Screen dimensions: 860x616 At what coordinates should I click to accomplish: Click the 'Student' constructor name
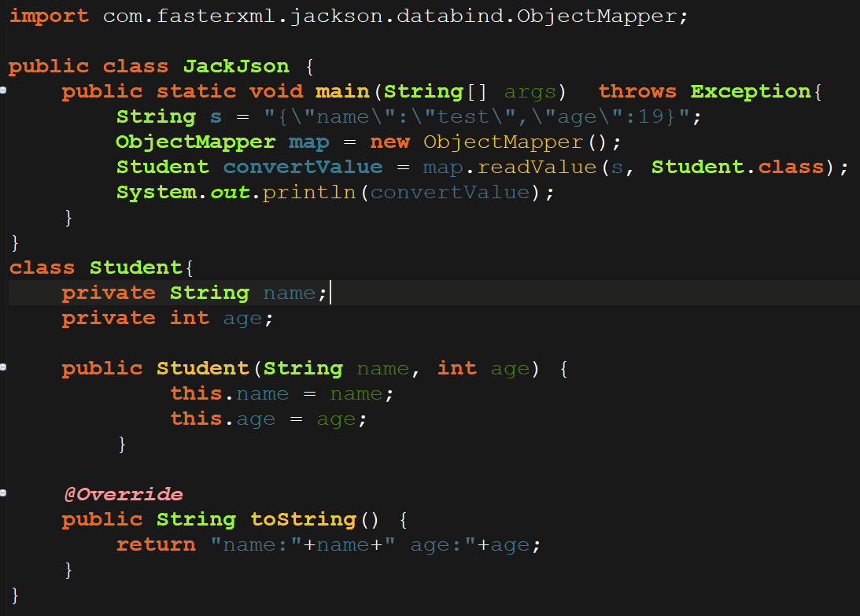[x=203, y=369]
